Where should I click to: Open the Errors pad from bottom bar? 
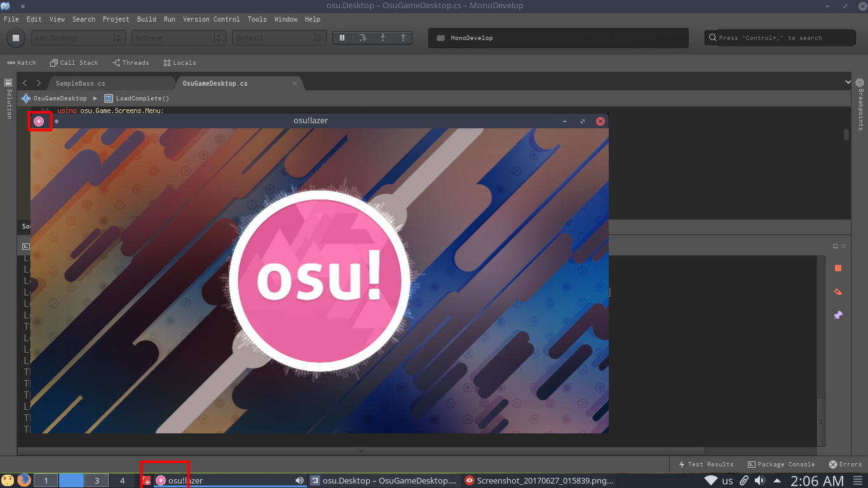[x=844, y=464]
